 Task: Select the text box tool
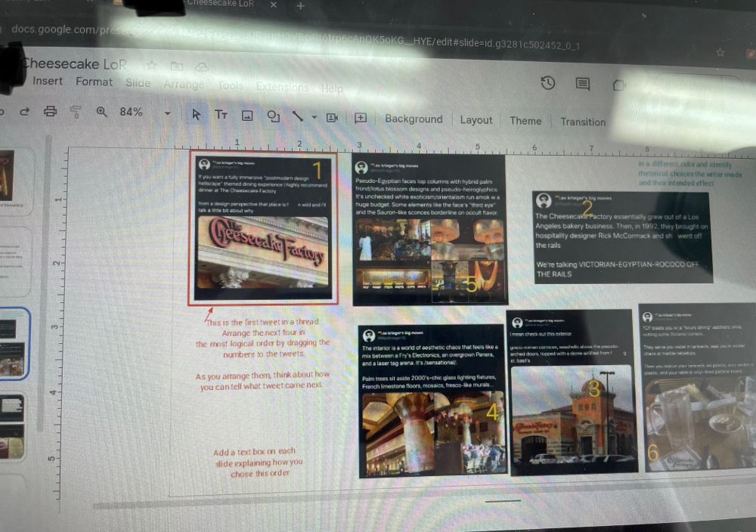pos(222,115)
